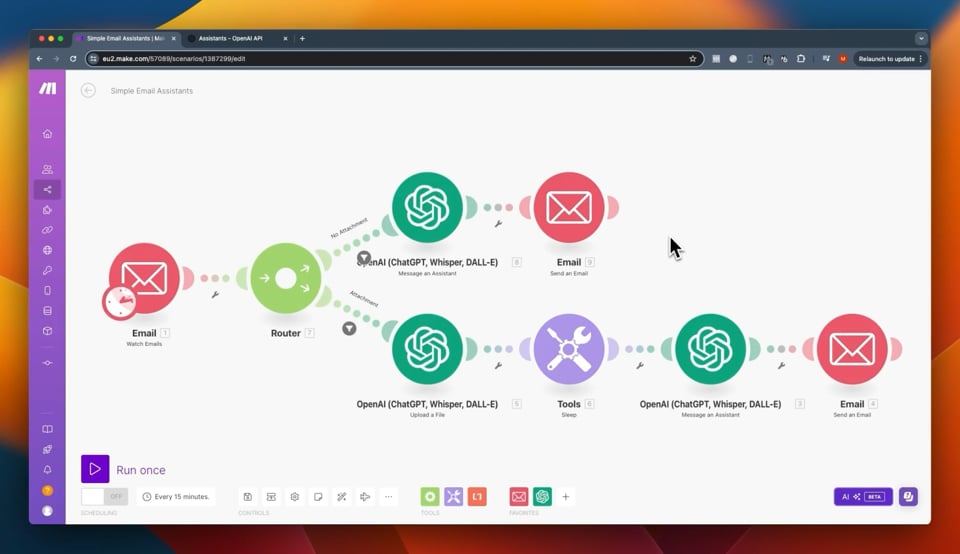Click the wrench between OpenAI and Email on top route
Image resolution: width=960 pixels, height=554 pixels.
coord(498,224)
